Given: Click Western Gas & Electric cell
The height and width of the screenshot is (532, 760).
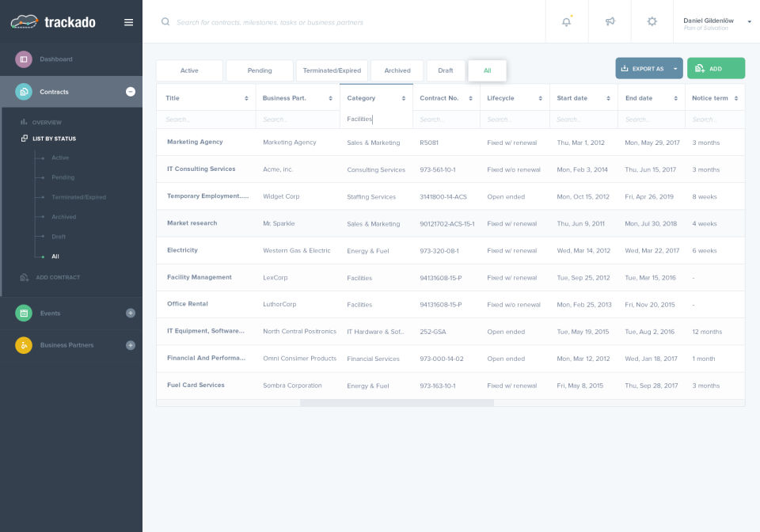Looking at the screenshot, I should [297, 250].
